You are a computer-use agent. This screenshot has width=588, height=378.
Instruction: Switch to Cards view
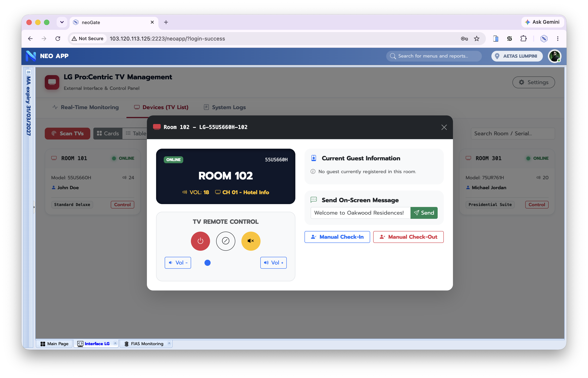tap(108, 133)
